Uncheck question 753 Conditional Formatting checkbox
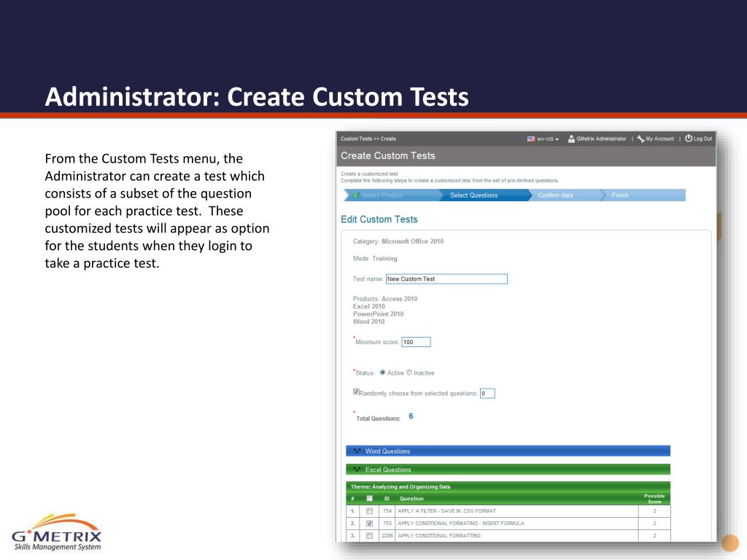 369,524
